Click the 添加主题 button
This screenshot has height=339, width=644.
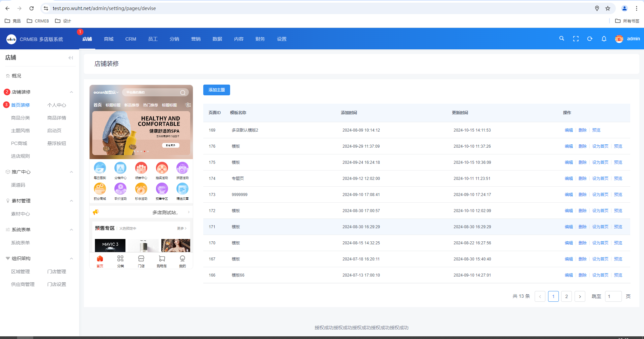click(x=216, y=90)
